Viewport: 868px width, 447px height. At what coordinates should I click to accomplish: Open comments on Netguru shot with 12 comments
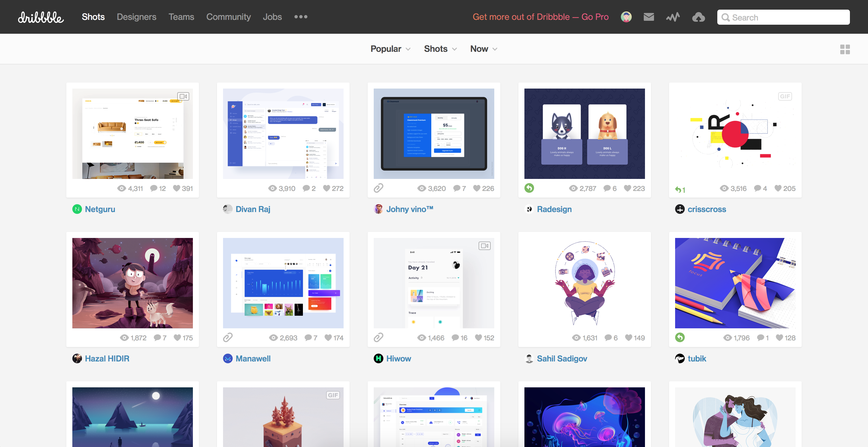pos(154,188)
